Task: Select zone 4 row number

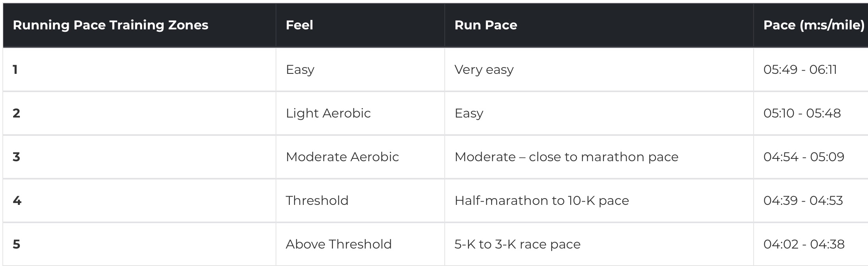Action: coord(17,200)
